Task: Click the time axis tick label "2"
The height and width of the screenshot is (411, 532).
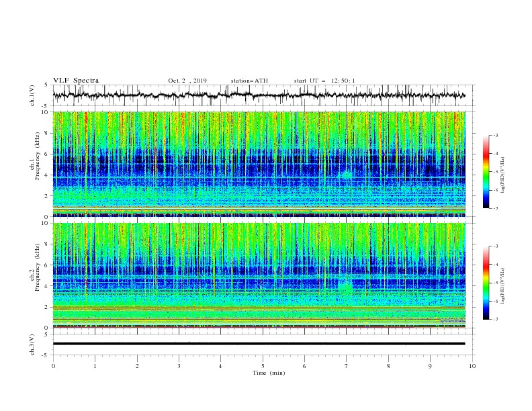Action: pyautogui.click(x=137, y=366)
